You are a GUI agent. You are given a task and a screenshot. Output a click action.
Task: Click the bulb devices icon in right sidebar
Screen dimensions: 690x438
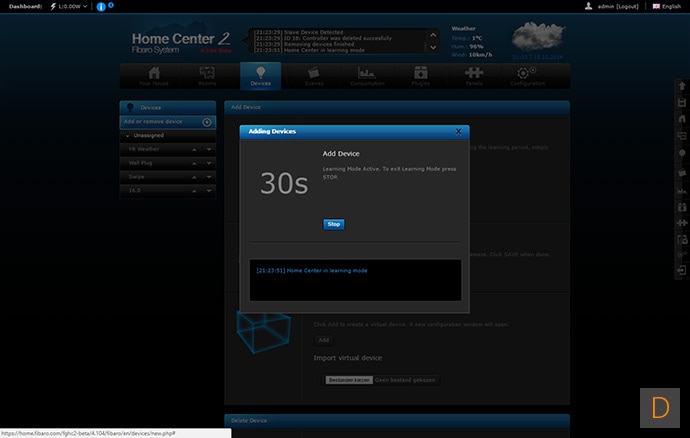(x=682, y=153)
